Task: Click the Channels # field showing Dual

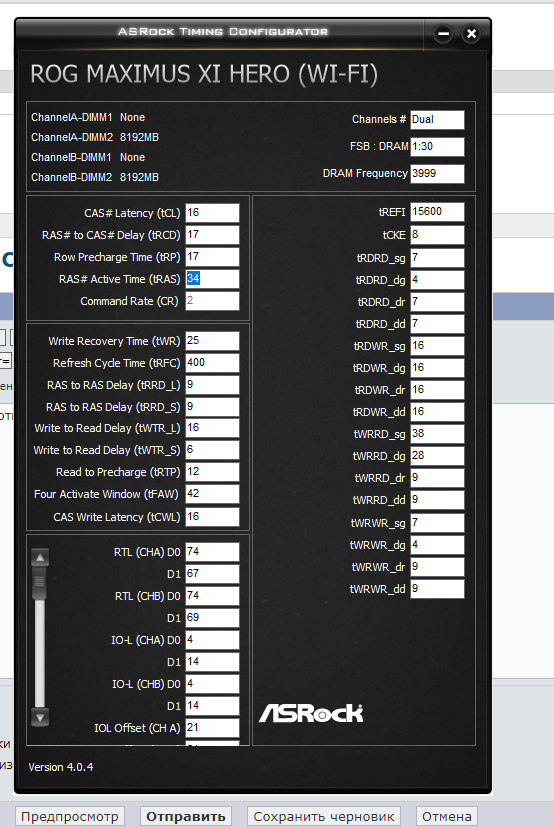Action: [x=437, y=120]
